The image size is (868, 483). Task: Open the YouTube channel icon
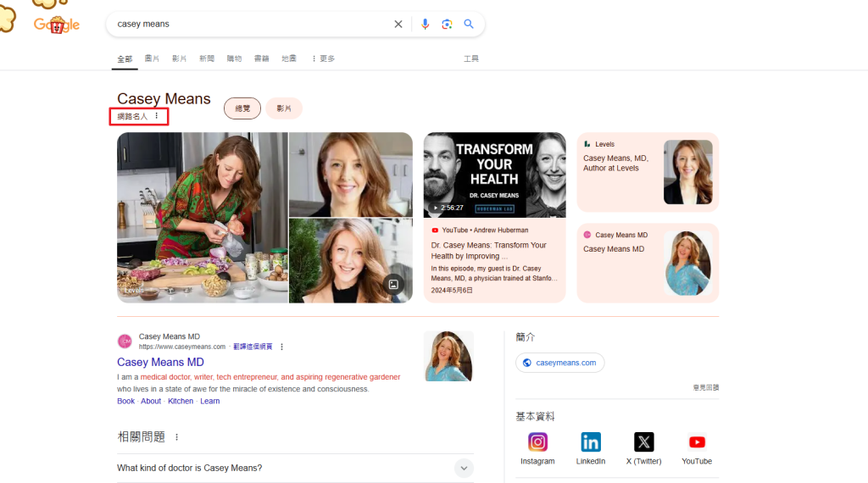[x=697, y=442]
